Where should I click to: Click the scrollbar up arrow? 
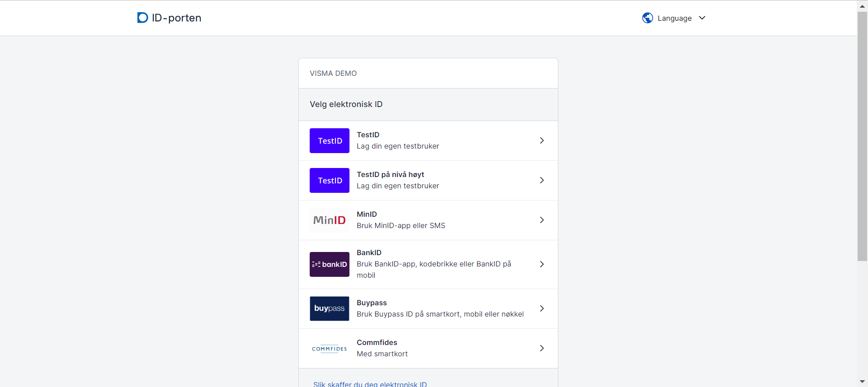862,6
